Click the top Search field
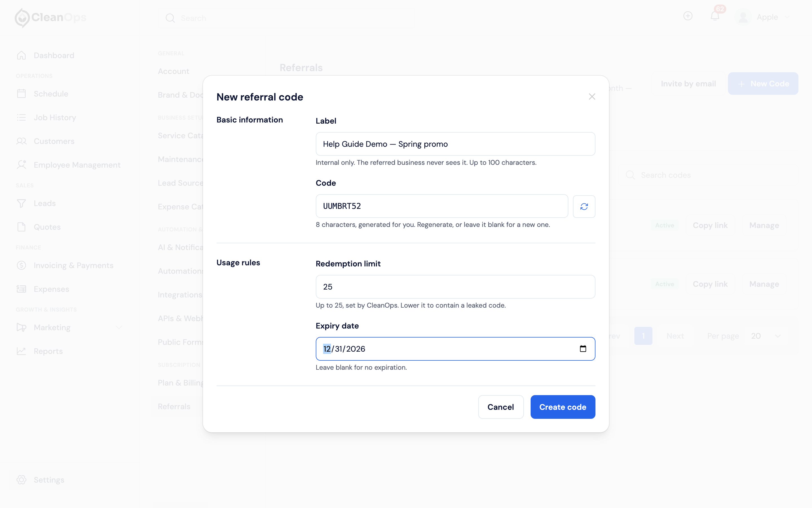The width and height of the screenshot is (812, 508). (x=286, y=18)
